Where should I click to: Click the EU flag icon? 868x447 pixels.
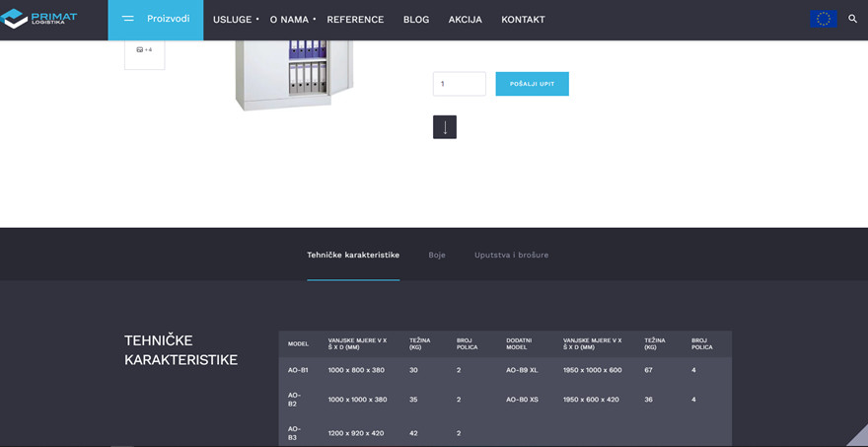(823, 19)
